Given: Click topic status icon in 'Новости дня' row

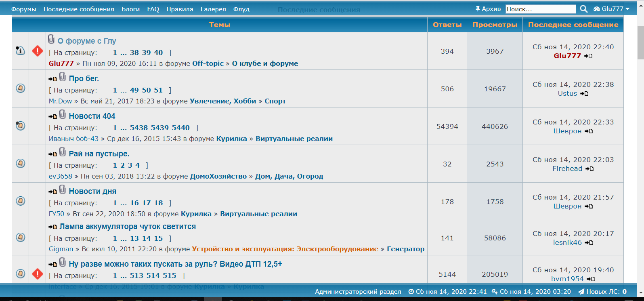Looking at the screenshot, I should (x=21, y=201).
